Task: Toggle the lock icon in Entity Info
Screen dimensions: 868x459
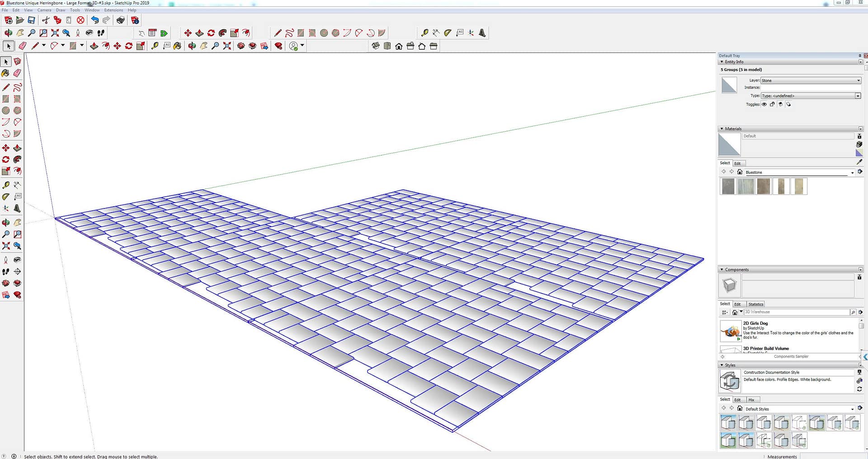Action: (772, 104)
